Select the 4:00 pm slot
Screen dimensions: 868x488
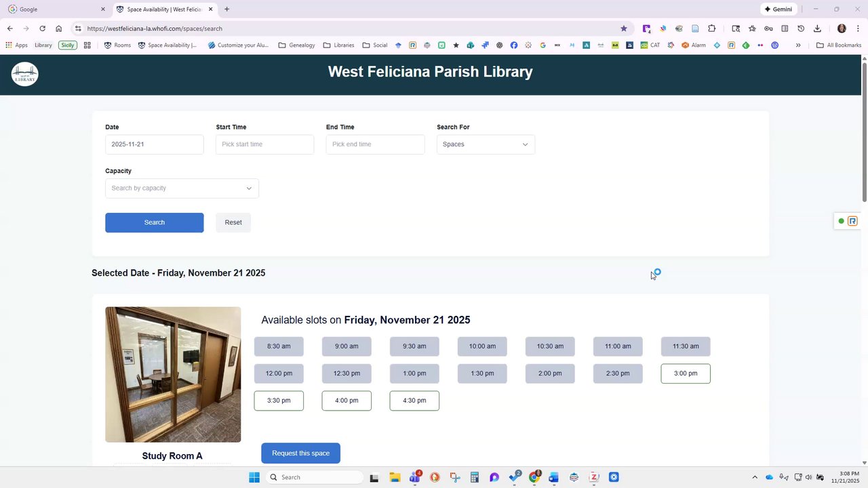(347, 401)
